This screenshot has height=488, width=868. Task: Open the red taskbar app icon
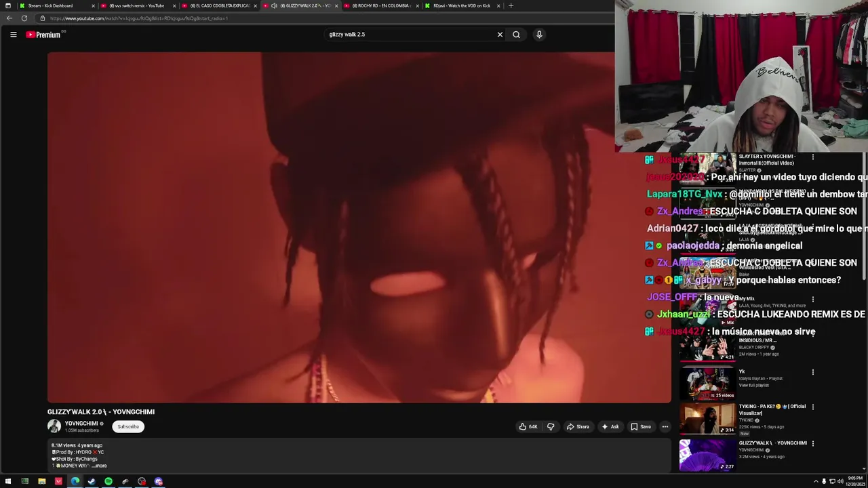click(x=58, y=482)
